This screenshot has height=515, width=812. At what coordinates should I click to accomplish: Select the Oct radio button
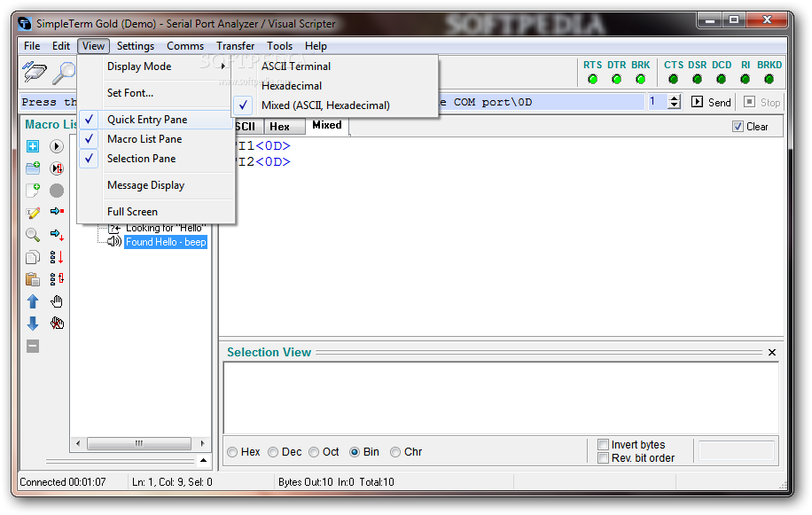[x=314, y=452]
